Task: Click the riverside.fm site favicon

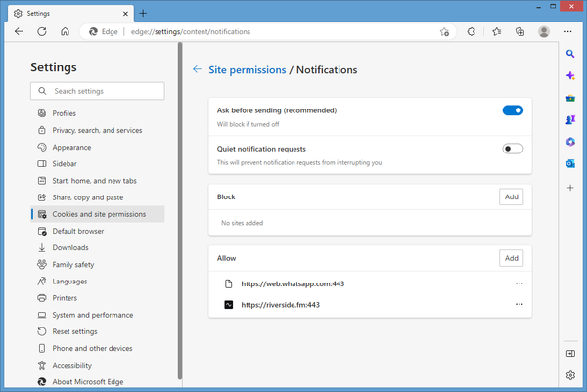Action: click(228, 305)
